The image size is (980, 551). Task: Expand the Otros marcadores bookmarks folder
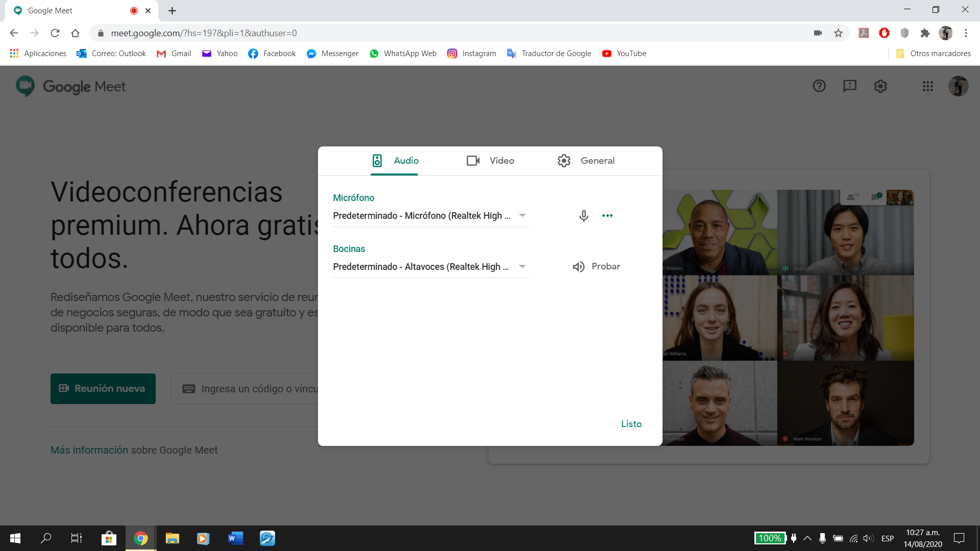(x=933, y=54)
